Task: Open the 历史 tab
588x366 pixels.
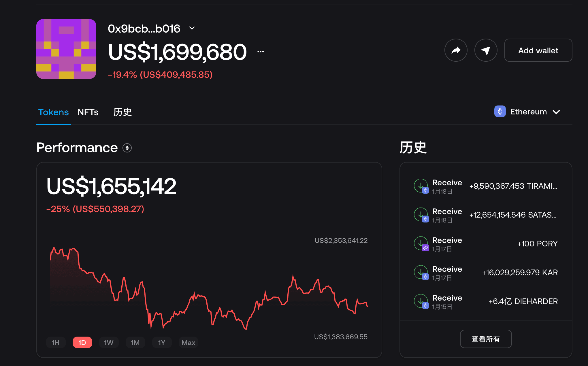Action: point(122,112)
